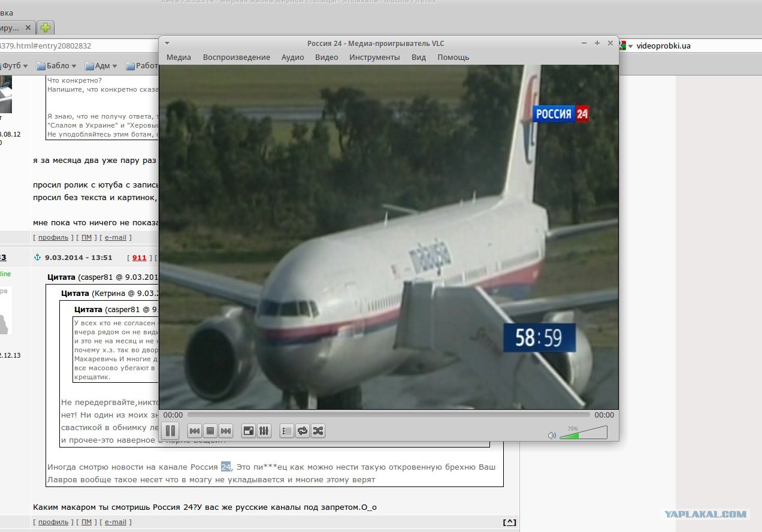This screenshot has height=532, width=762.
Task: Click the 00:00 remaining time label in VLC
Action: point(604,415)
